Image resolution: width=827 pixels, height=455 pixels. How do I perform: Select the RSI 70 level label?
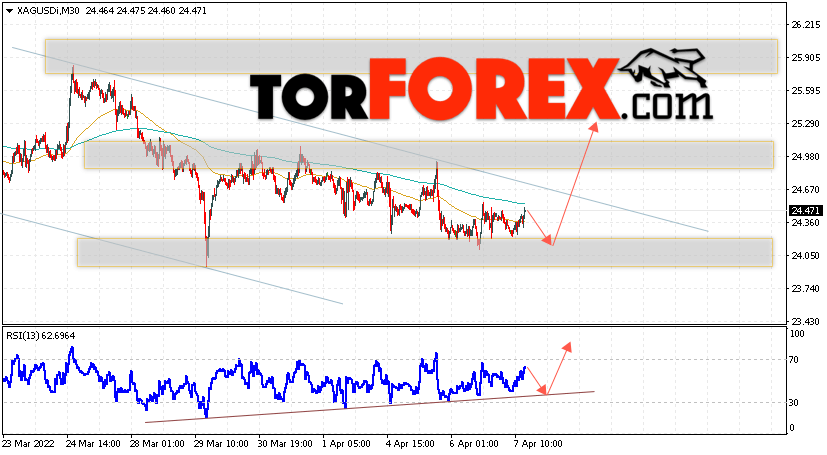tap(794, 360)
